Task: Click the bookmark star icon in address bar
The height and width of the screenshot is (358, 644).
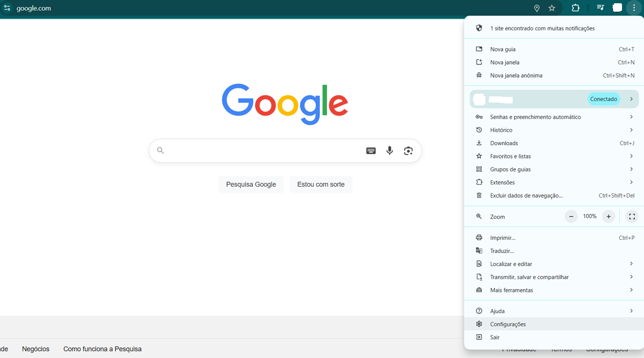Action: tap(552, 8)
